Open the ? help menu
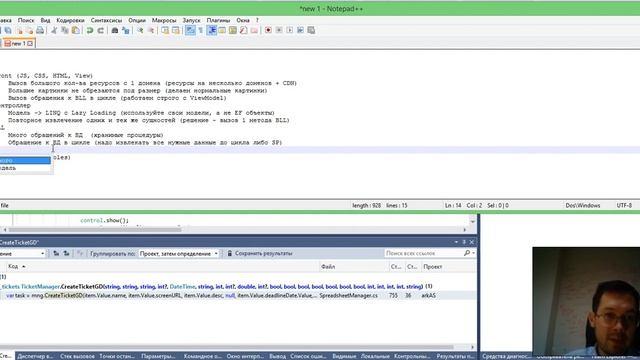 pos(257,20)
